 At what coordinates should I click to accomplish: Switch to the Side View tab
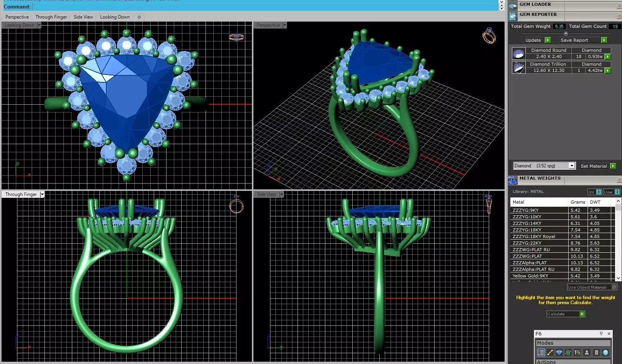pyautogui.click(x=83, y=17)
